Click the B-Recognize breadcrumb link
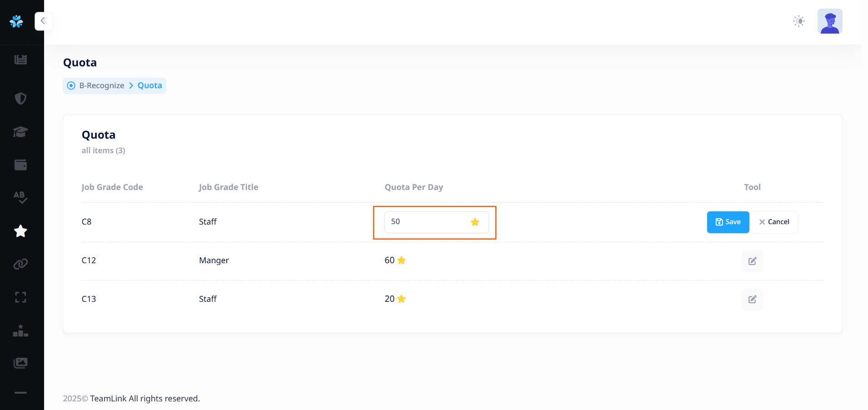This screenshot has width=868, height=410. point(101,85)
